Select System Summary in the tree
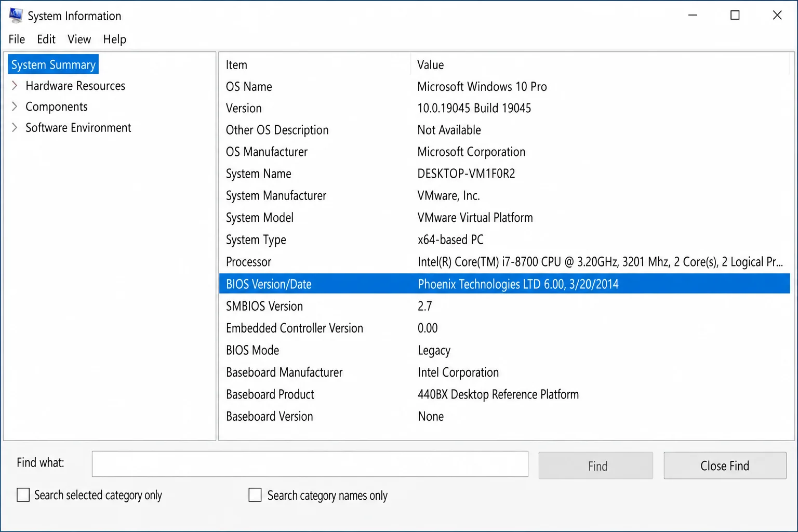Image resolution: width=798 pixels, height=532 pixels. [x=54, y=64]
